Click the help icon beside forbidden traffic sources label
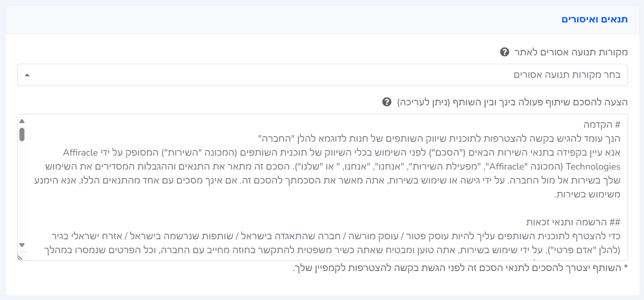Screen dimensions: 644x300 (504, 52)
